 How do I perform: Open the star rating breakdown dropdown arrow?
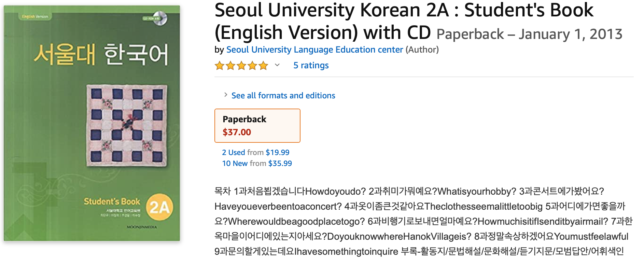[277, 65]
